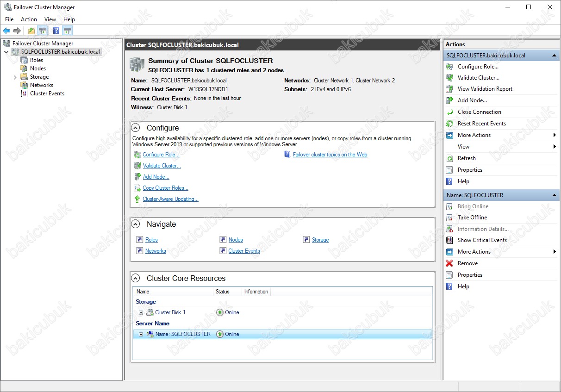Open the Cluster-Aware Updating link

tap(170, 199)
